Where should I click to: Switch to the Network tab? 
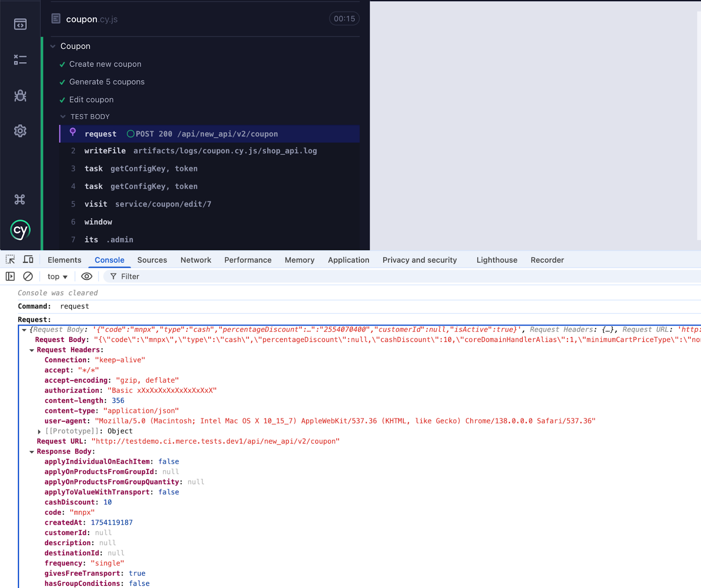click(195, 260)
